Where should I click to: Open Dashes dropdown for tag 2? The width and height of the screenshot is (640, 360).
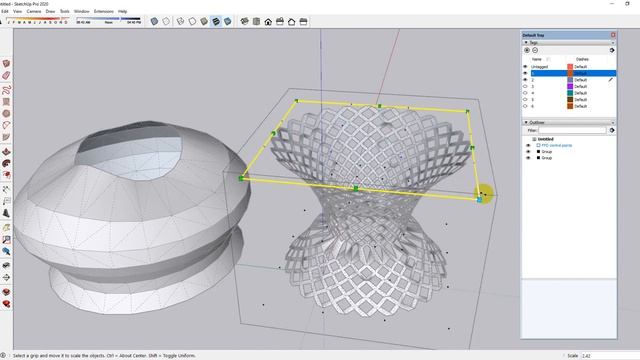click(x=581, y=80)
